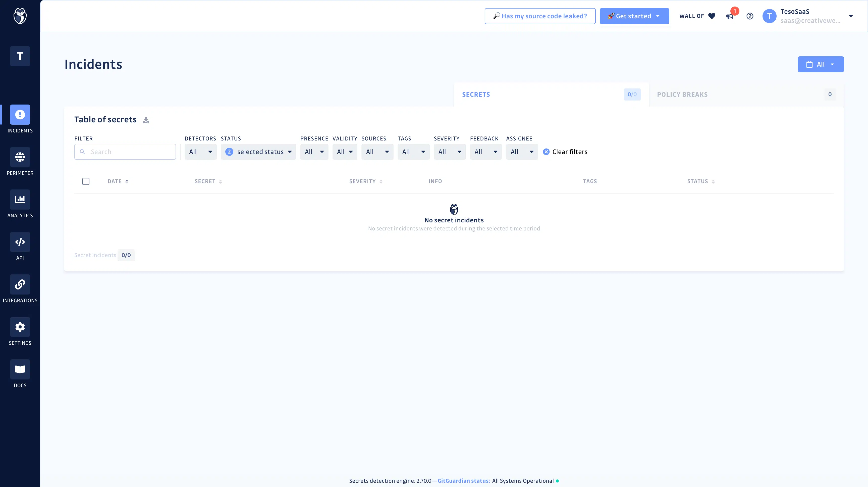
Task: Go to Perimeter globe icon
Action: point(20,157)
